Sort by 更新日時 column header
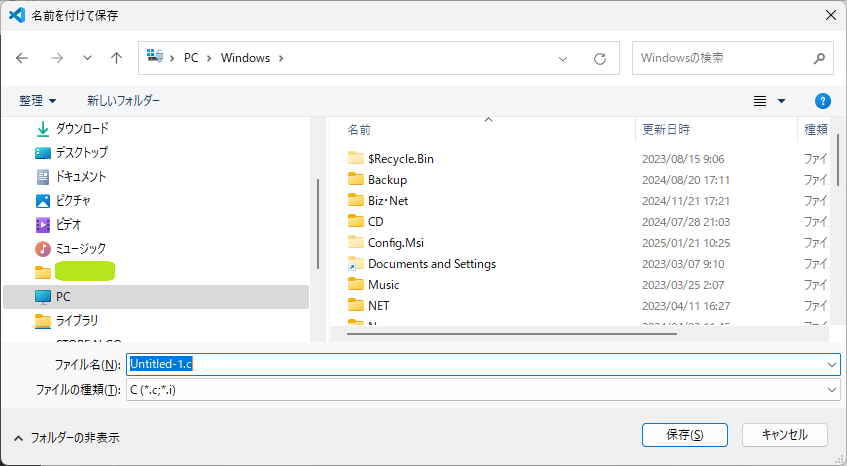Viewport: 847px width, 466px height. click(666, 130)
